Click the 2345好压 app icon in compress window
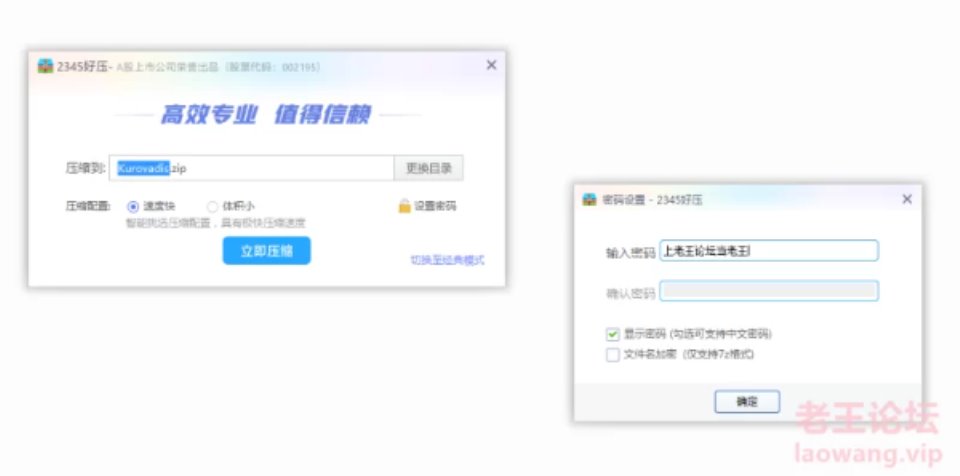 coord(45,66)
